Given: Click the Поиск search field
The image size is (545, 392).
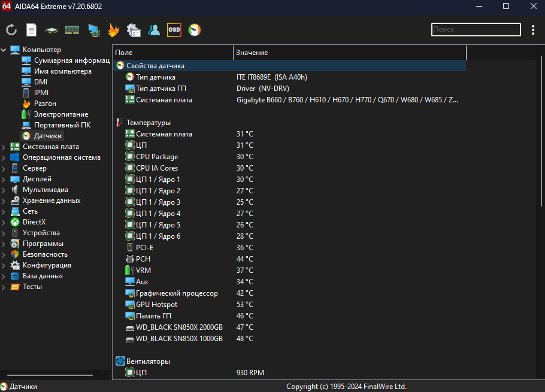Looking at the screenshot, I should 476,29.
